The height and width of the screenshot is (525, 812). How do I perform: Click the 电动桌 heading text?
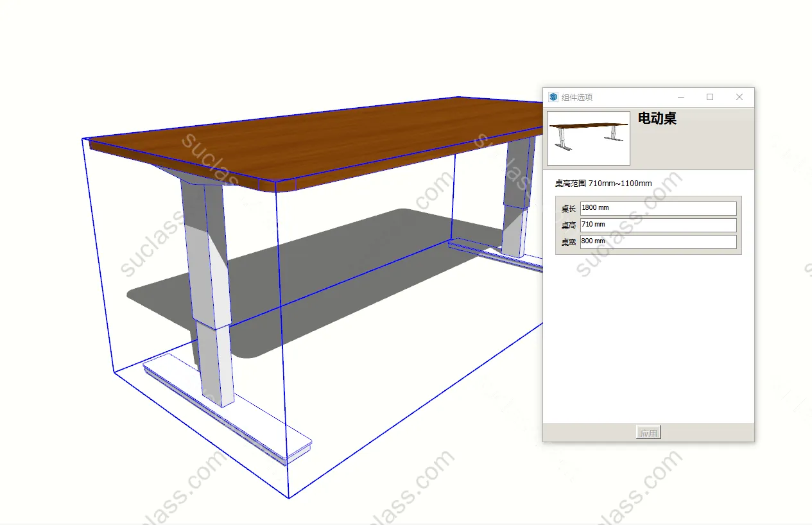coord(657,118)
